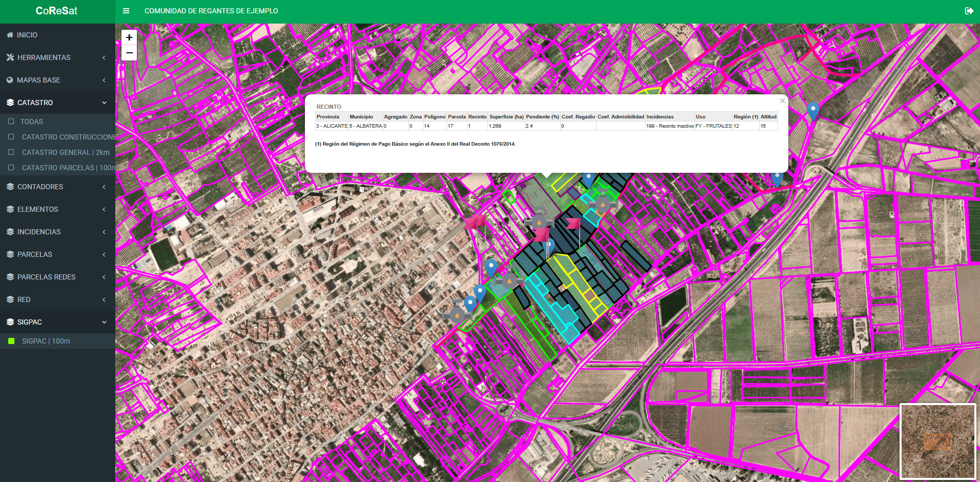Click the overview minimap thumbnail

[937, 441]
